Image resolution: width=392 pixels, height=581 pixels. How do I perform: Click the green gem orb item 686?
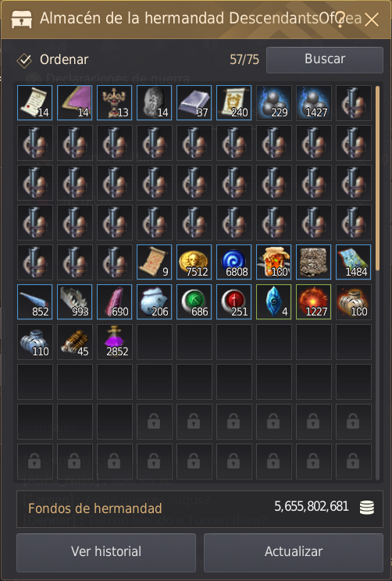[194, 302]
